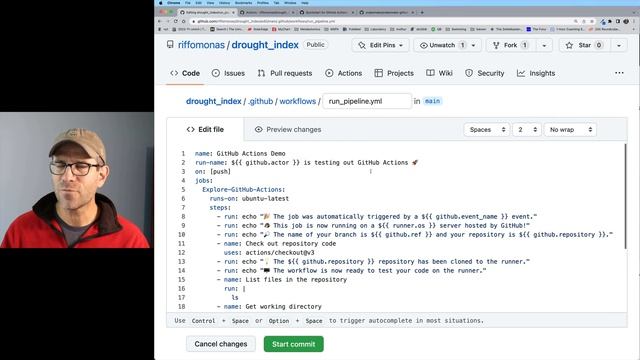
Task: Click the Cancel changes button
Action: click(221, 344)
